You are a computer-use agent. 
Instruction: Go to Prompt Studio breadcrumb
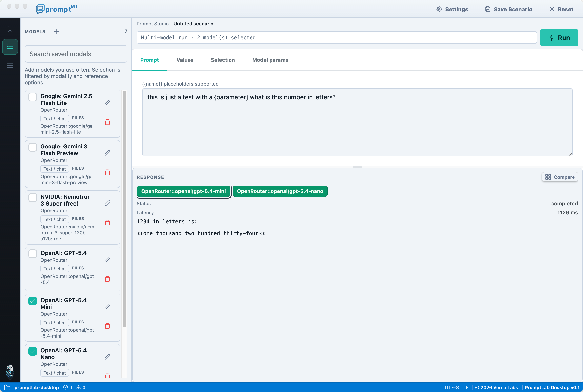(x=152, y=24)
